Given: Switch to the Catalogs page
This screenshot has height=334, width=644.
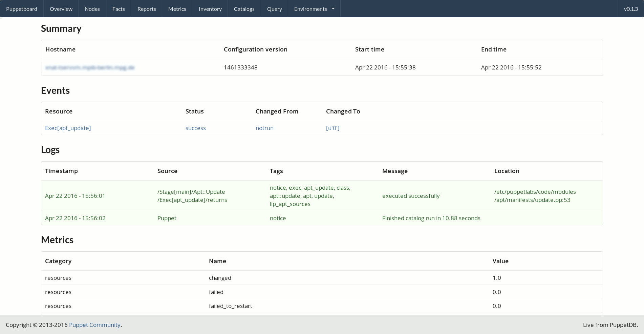Looking at the screenshot, I should coord(244,9).
